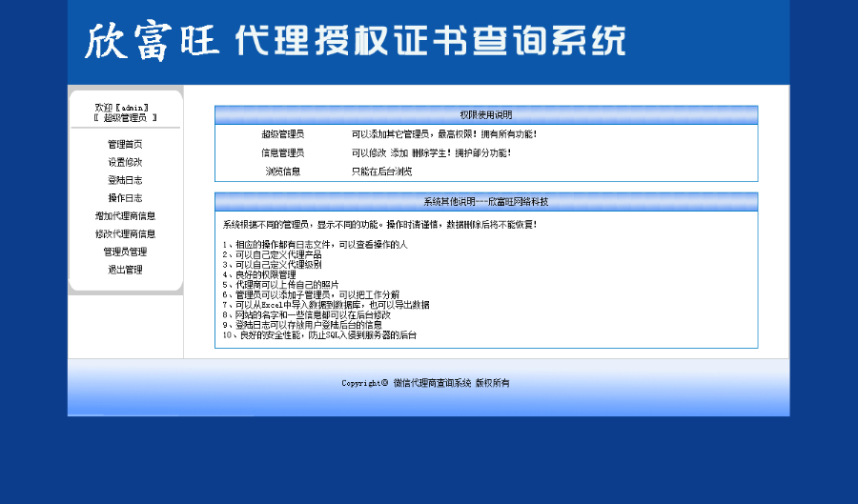Click item 2 可以自己定义代理产品

coord(272,254)
